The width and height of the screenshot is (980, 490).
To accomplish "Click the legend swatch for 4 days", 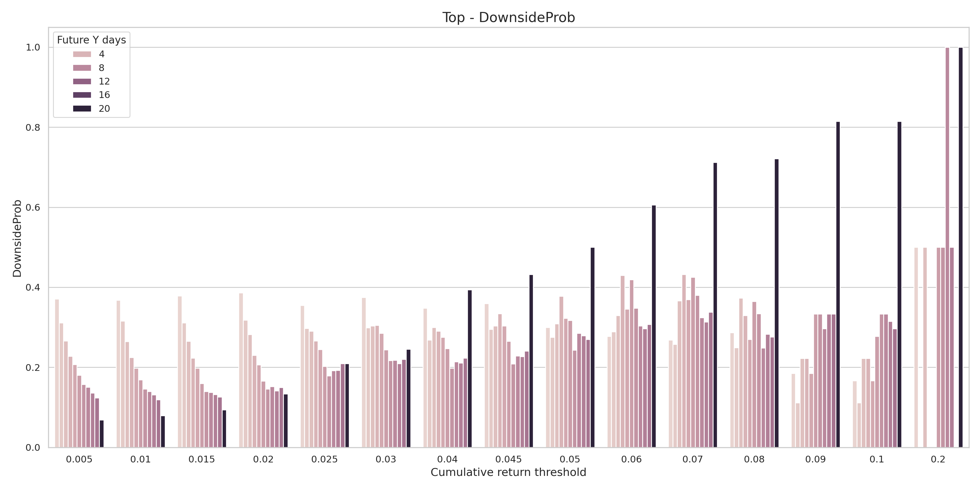I will pyautogui.click(x=82, y=54).
